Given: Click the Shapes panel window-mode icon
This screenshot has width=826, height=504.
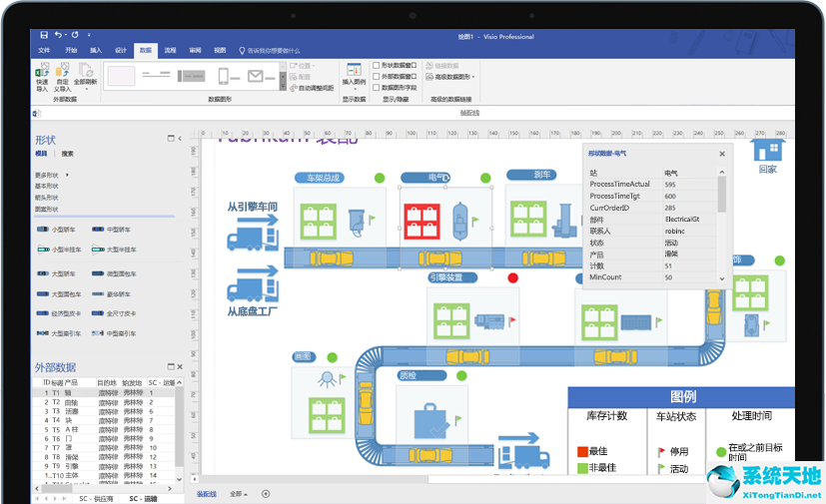Looking at the screenshot, I should 171,139.
